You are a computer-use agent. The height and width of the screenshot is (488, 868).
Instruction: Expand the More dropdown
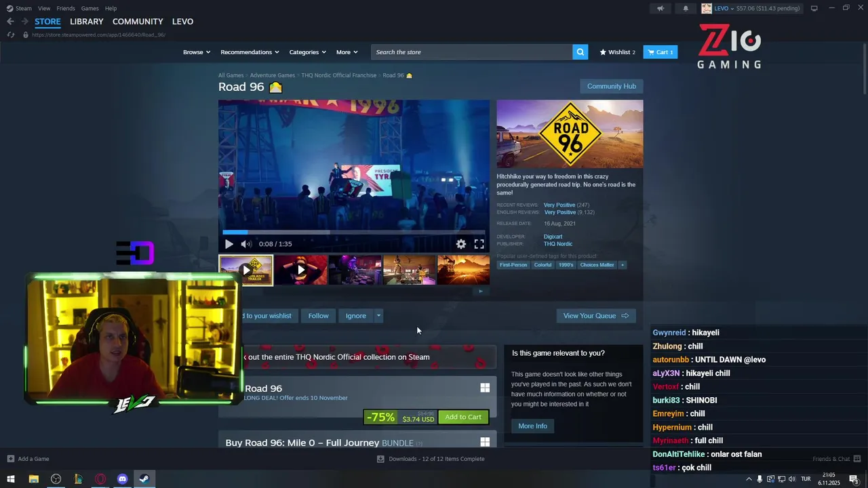(347, 52)
